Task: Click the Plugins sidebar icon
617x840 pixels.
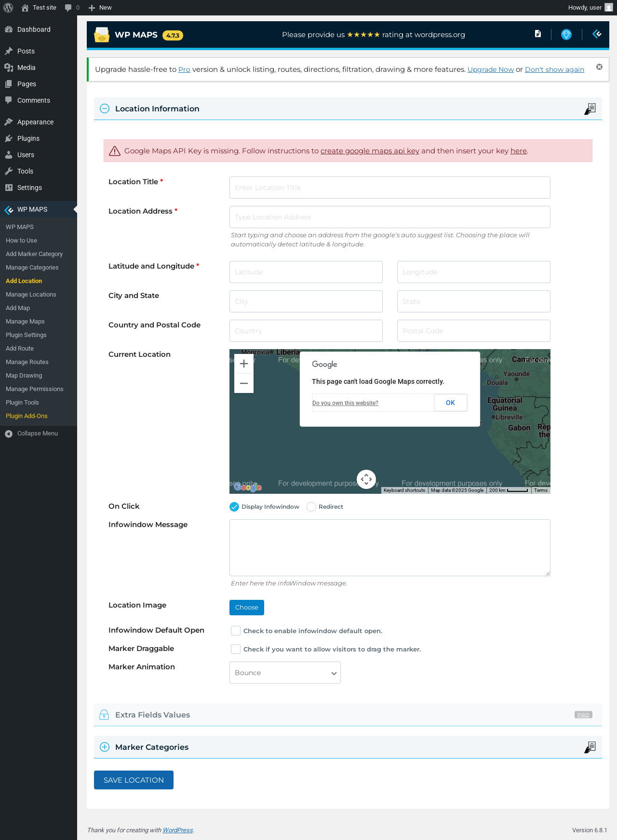Action: pos(9,138)
